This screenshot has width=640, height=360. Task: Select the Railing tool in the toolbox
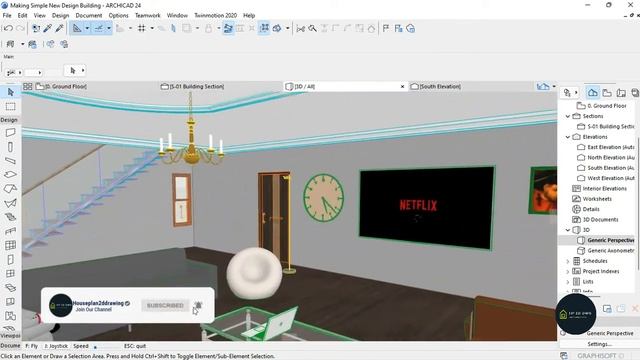pyautogui.click(x=11, y=231)
